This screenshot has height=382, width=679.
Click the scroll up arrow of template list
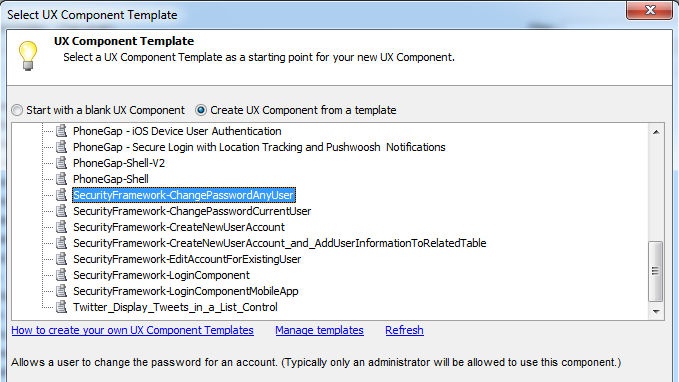656,132
